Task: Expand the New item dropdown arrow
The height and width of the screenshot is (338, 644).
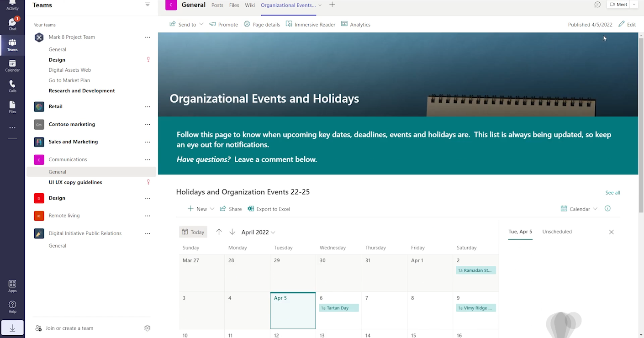Action: pyautogui.click(x=212, y=209)
